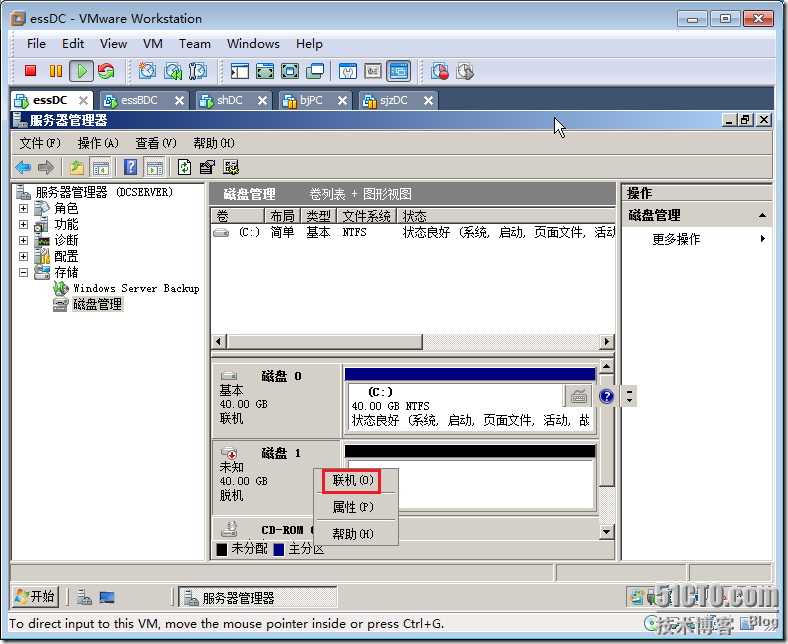Choose 帮助(H) from the context menu

pyautogui.click(x=353, y=533)
